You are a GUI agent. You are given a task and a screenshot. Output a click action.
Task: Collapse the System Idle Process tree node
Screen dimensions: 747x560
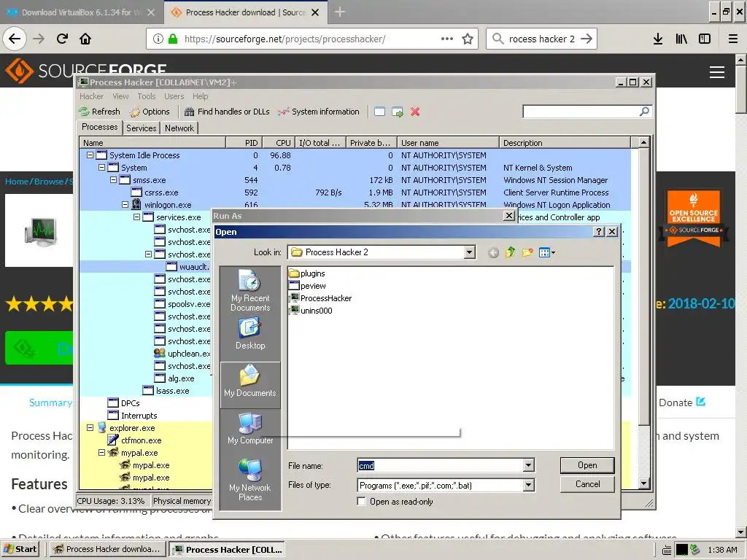click(x=90, y=155)
